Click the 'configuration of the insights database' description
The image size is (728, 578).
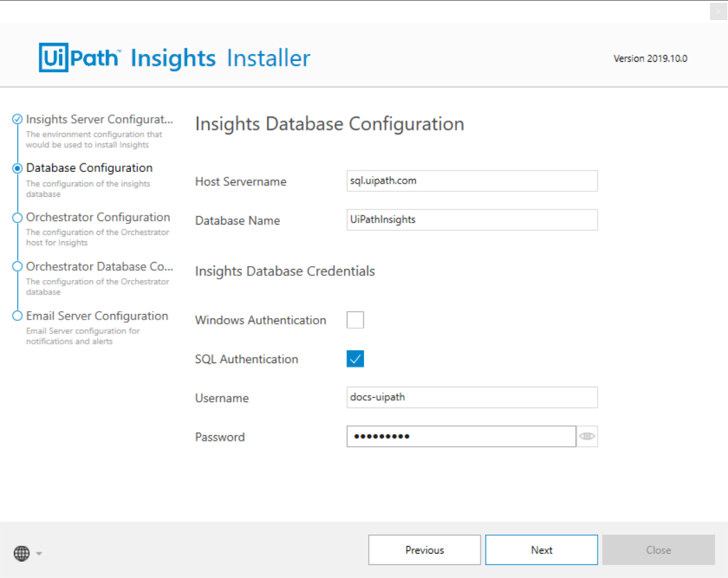coord(88,189)
